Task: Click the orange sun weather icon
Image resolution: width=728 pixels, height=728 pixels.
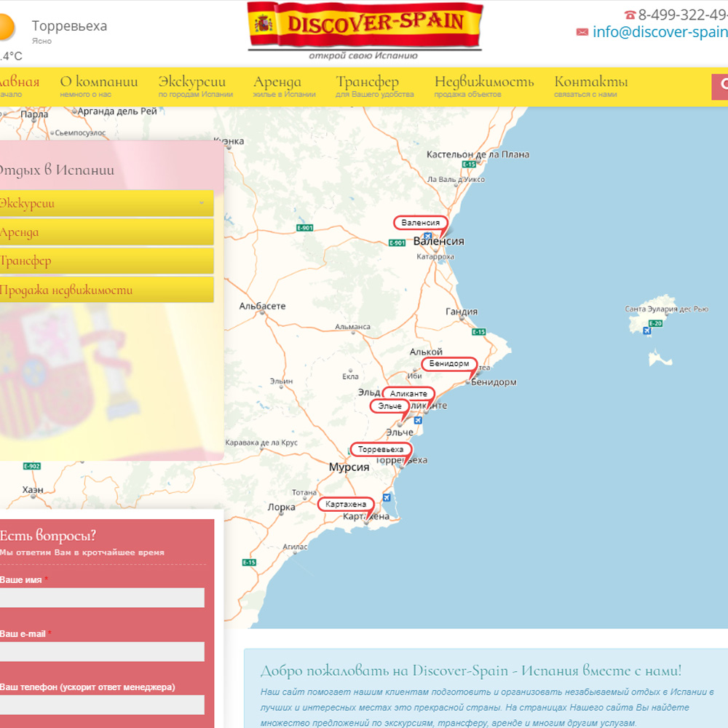Action: click(7, 27)
